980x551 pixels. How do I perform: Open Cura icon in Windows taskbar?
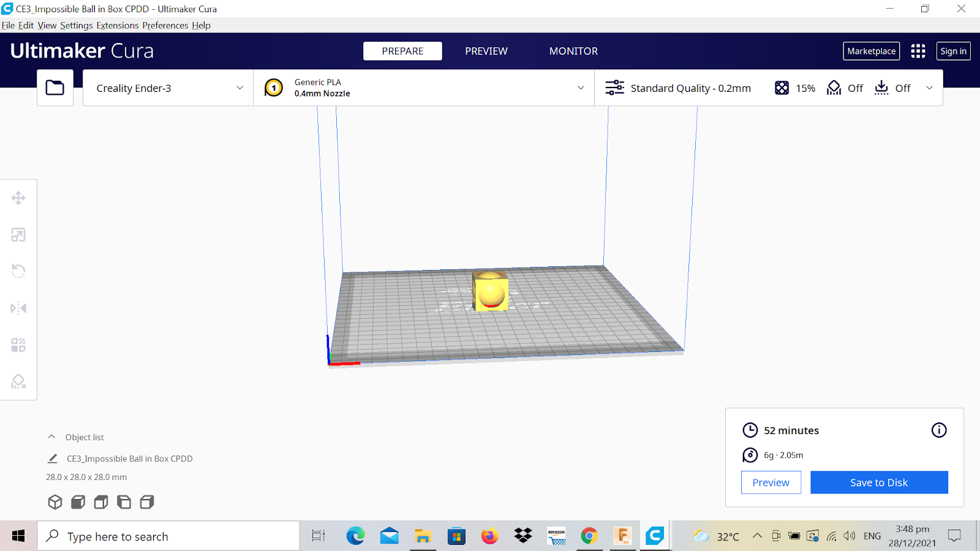click(x=655, y=536)
